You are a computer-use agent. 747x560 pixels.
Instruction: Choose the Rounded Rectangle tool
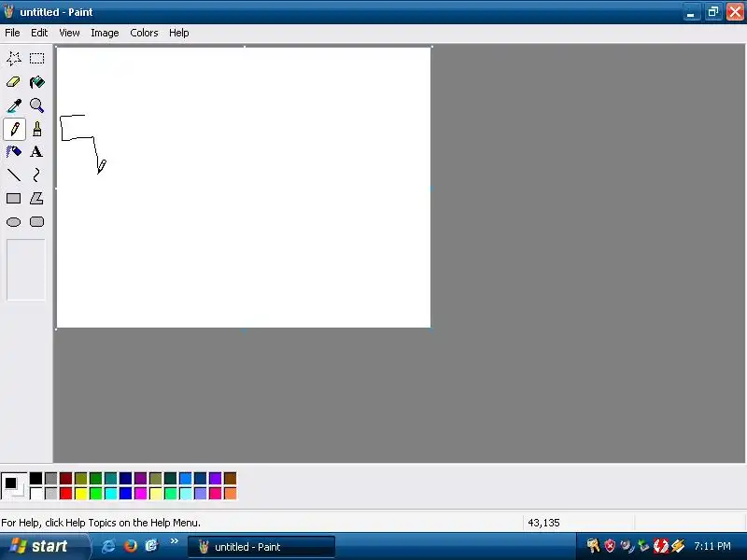coord(36,222)
